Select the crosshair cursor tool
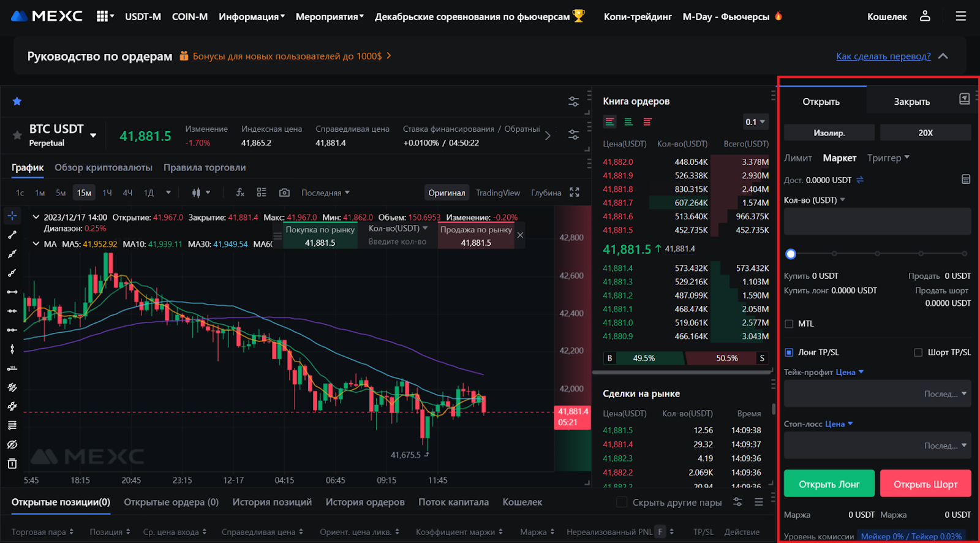 pyautogui.click(x=12, y=216)
